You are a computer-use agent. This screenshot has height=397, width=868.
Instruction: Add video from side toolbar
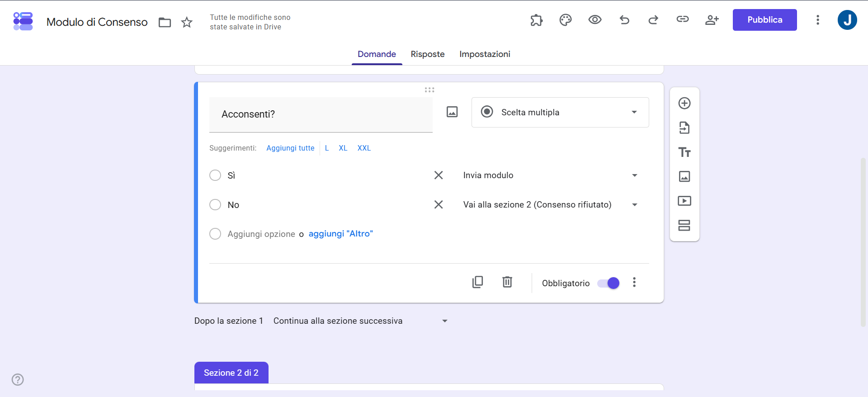(684, 201)
